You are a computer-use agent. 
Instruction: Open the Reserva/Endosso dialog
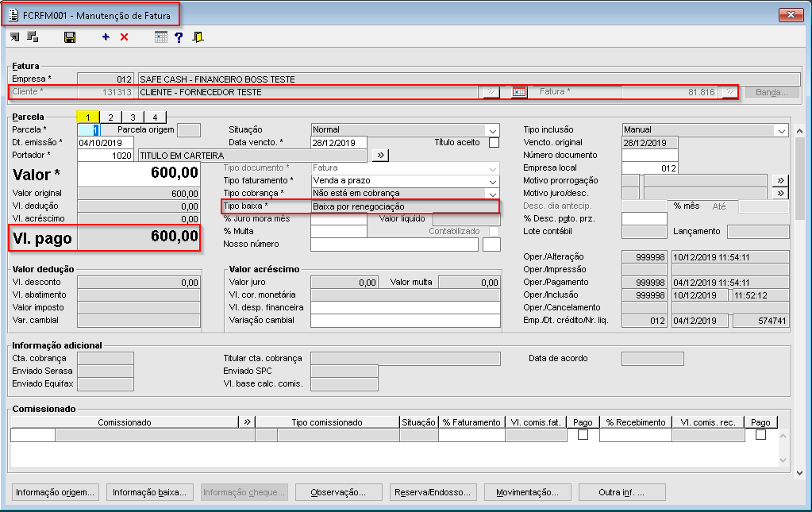(433, 492)
